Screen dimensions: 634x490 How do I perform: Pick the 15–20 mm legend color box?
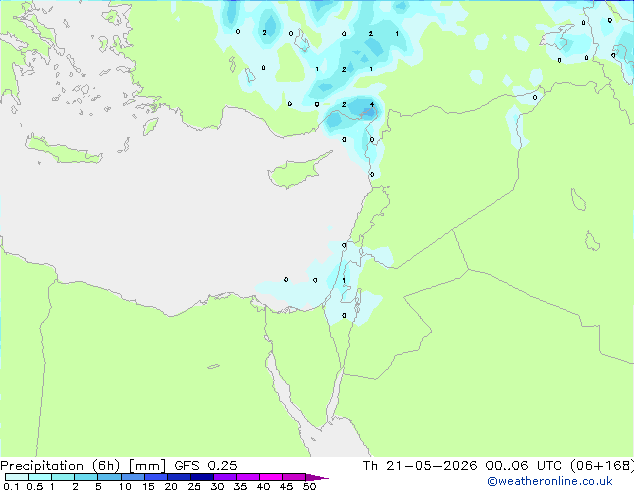pyautogui.click(x=155, y=477)
